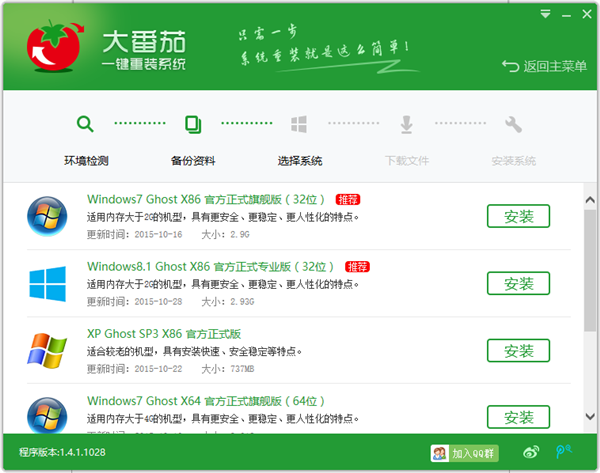600x473 pixels.
Task: Click size value 737MB text
Action: (x=242, y=369)
